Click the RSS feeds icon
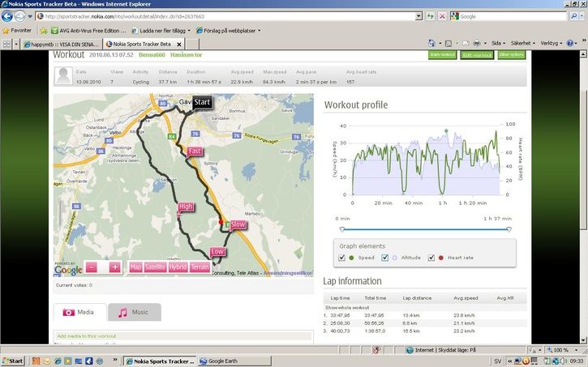The height and width of the screenshot is (367, 588). [x=449, y=44]
